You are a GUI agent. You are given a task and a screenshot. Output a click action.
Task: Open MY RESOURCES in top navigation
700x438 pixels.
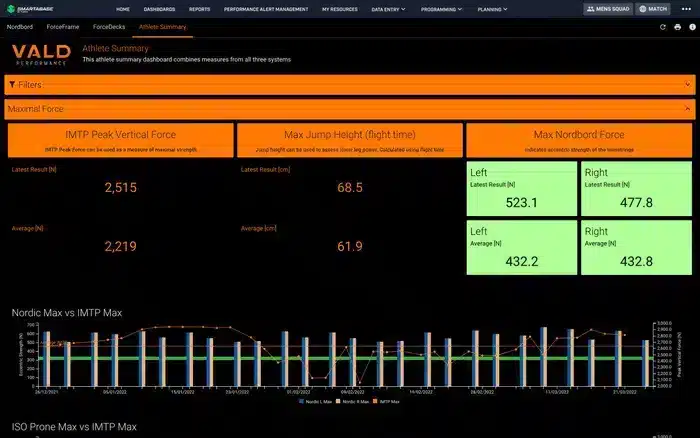[340, 9]
